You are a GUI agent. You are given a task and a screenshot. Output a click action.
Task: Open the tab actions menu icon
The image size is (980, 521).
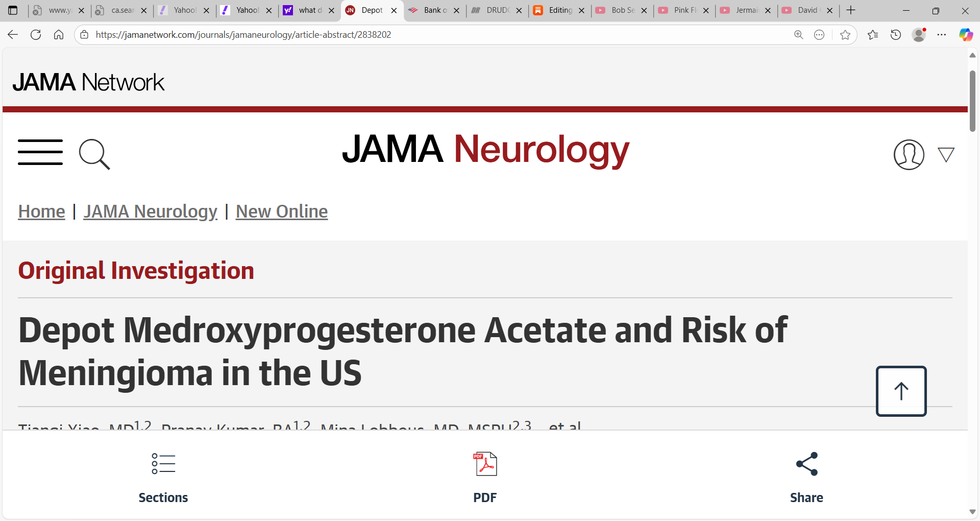pyautogui.click(x=13, y=10)
